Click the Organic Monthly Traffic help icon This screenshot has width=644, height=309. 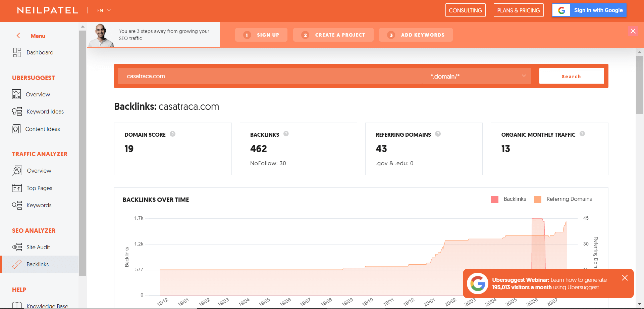[582, 134]
